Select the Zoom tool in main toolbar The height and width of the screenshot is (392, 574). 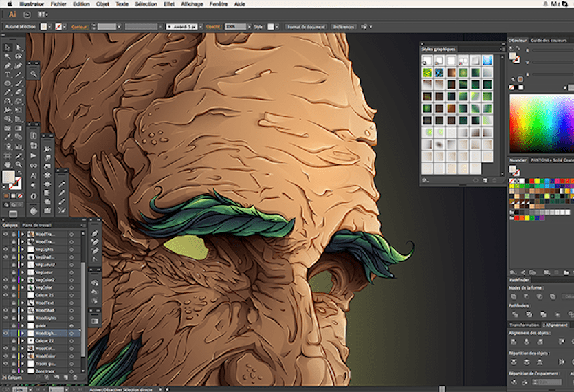point(19,164)
